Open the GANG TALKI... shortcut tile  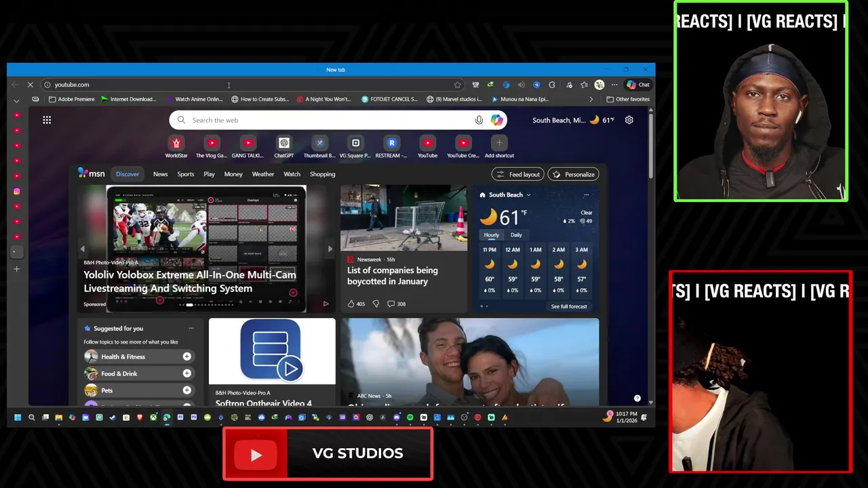(248, 146)
